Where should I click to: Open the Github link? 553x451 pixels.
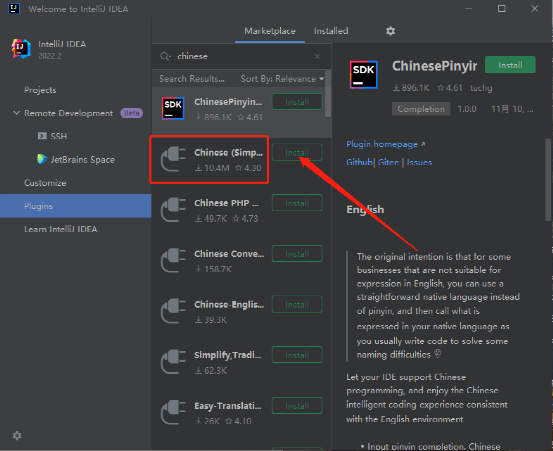click(x=359, y=163)
